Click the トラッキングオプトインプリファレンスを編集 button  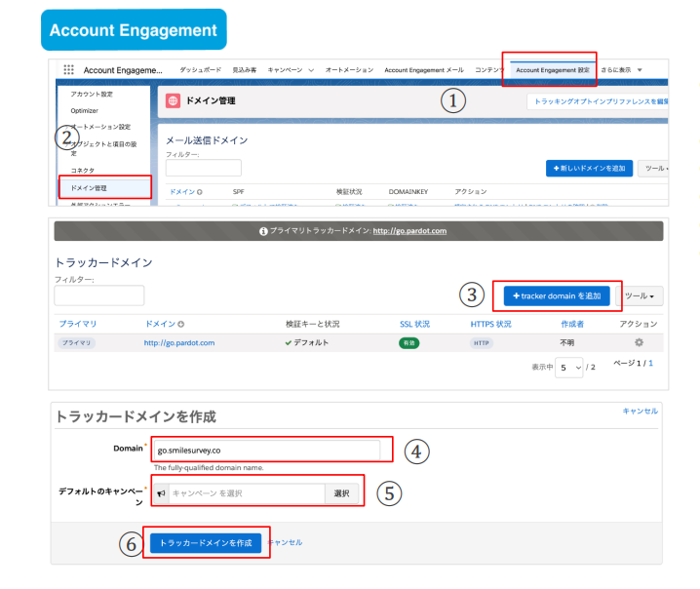598,101
